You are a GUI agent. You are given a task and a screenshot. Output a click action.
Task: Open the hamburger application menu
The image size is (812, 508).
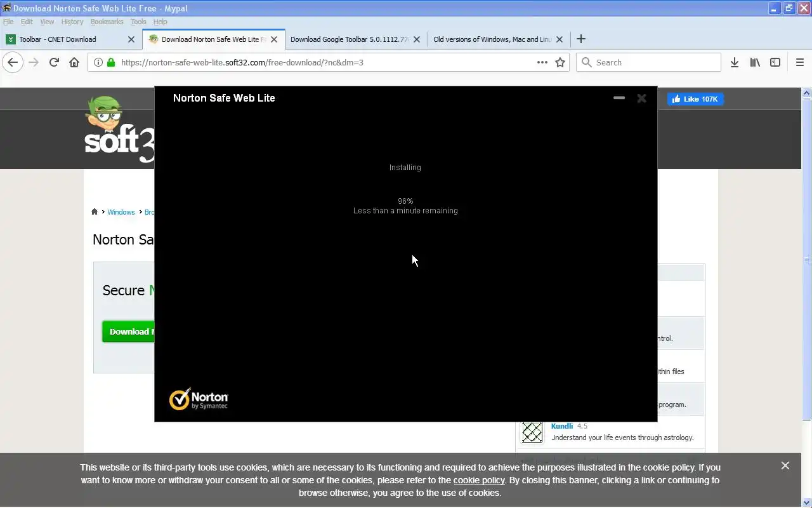pos(800,62)
